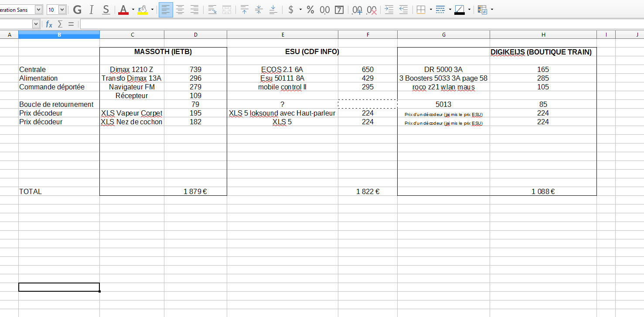Screen dimensions: 644x317
Task: Toggle italic formatting
Action: [92, 10]
